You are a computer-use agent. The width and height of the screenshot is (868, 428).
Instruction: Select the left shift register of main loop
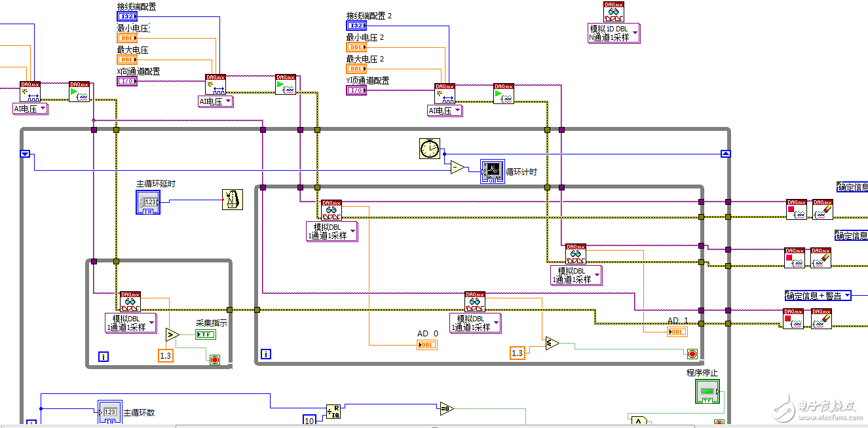[25, 154]
